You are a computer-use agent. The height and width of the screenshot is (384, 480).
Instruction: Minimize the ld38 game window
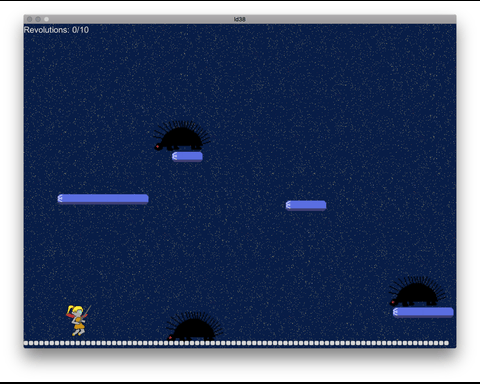pos(38,19)
